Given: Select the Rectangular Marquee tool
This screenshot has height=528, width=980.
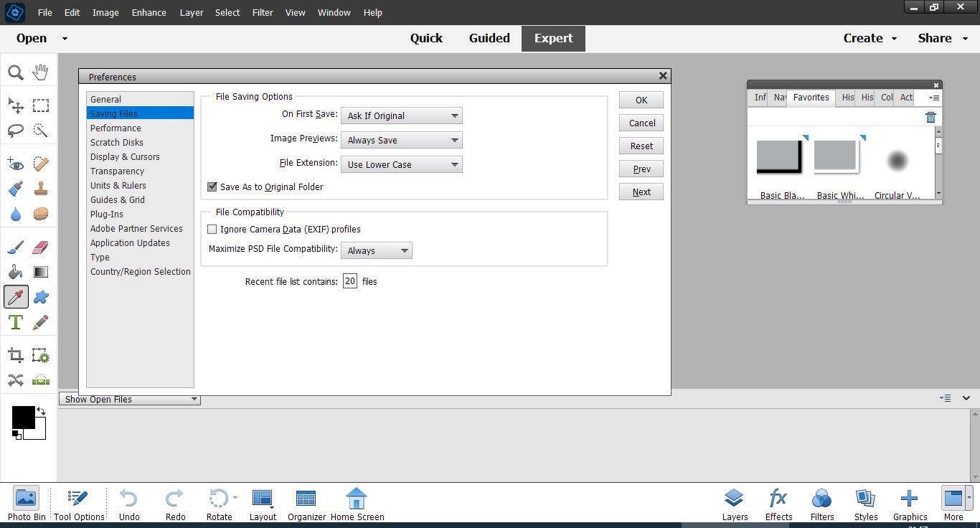Looking at the screenshot, I should pyautogui.click(x=41, y=106).
